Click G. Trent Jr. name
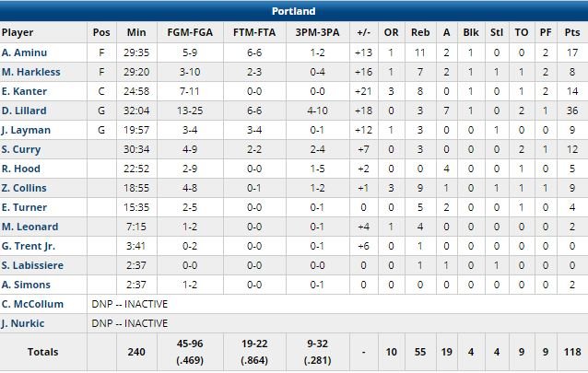Image resolution: width=588 pixels, height=373 pixels. coord(29,246)
